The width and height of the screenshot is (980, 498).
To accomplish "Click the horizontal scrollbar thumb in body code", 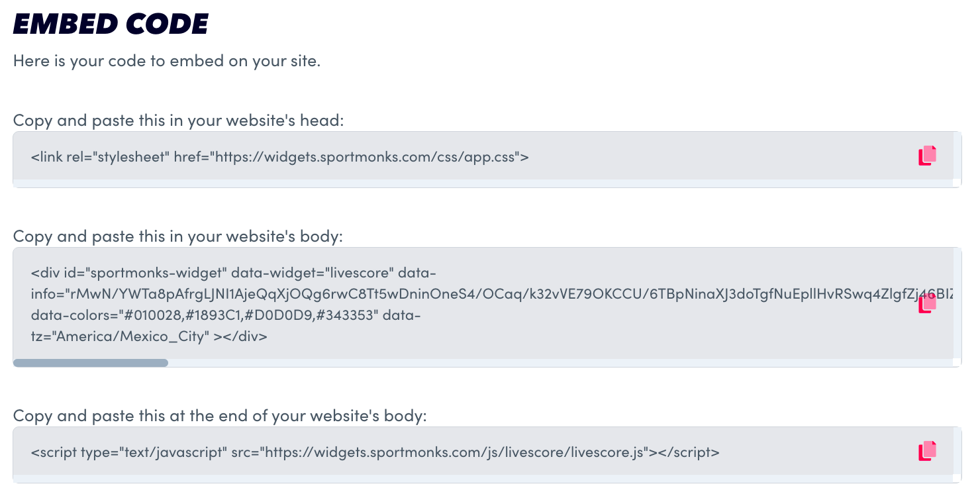I will 91,363.
